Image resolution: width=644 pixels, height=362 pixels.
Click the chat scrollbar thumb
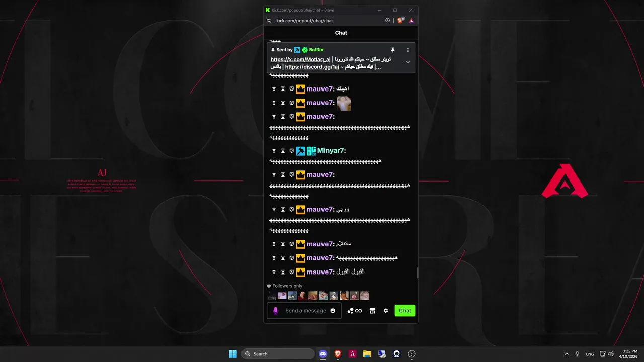click(x=417, y=273)
